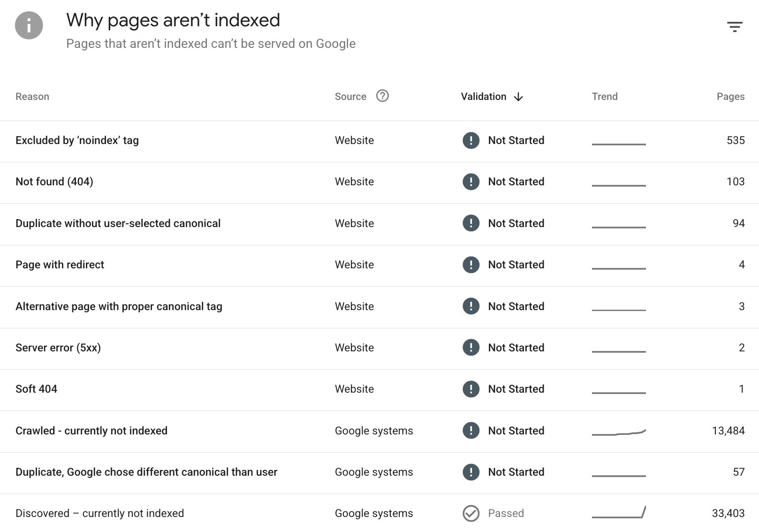The height and width of the screenshot is (532, 759).
Task: Click pages count 3 in Alternative page row
Action: (742, 306)
